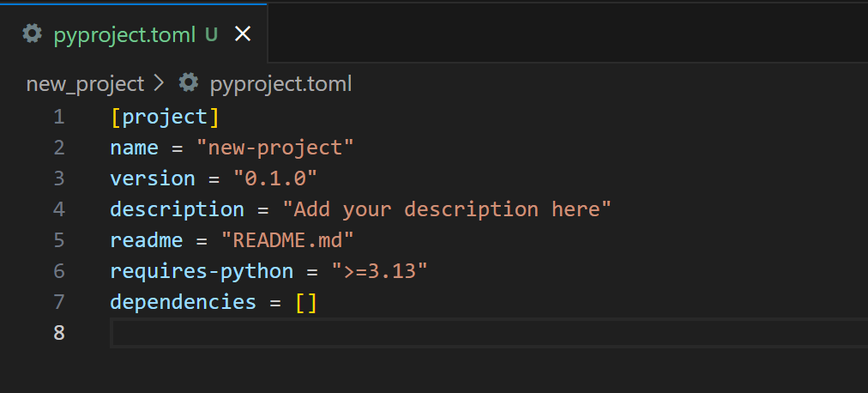Click the ">=3.13" version string

pyautogui.click(x=379, y=271)
